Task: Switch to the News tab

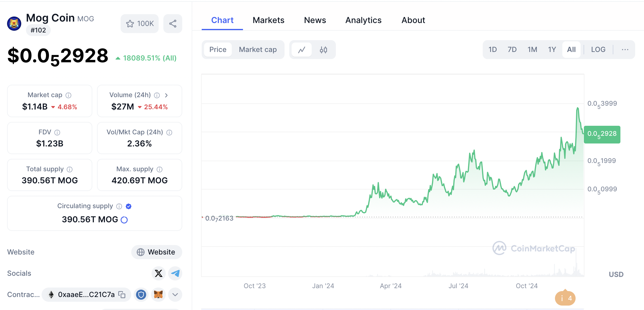Action: coord(315,20)
